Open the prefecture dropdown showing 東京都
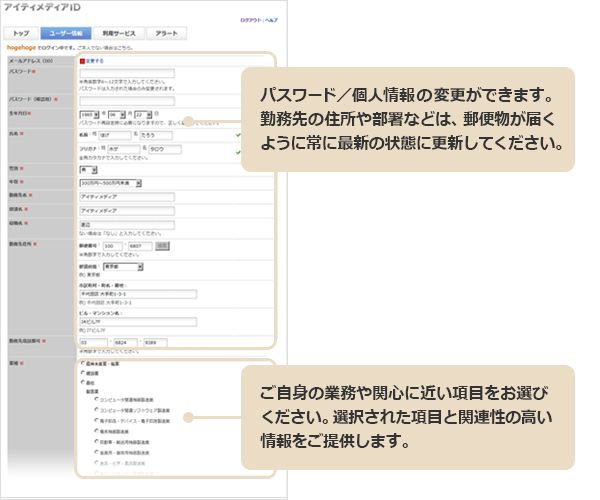 123,267
